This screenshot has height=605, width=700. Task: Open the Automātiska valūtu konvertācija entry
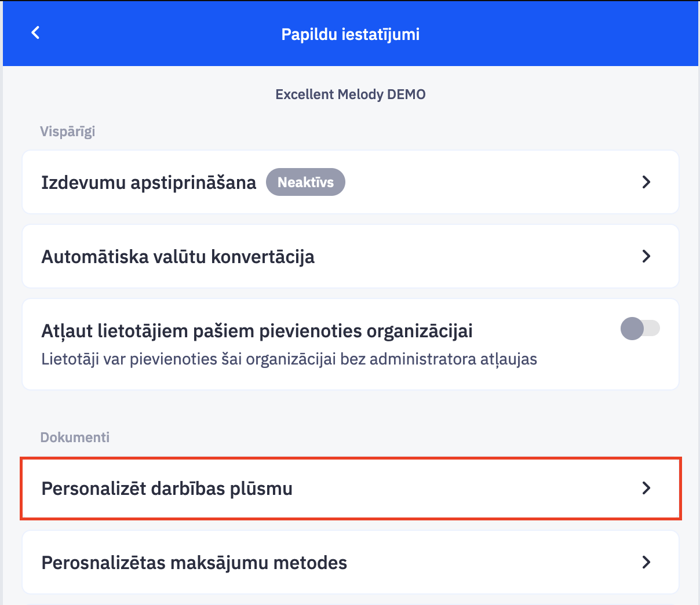pyautogui.click(x=178, y=257)
